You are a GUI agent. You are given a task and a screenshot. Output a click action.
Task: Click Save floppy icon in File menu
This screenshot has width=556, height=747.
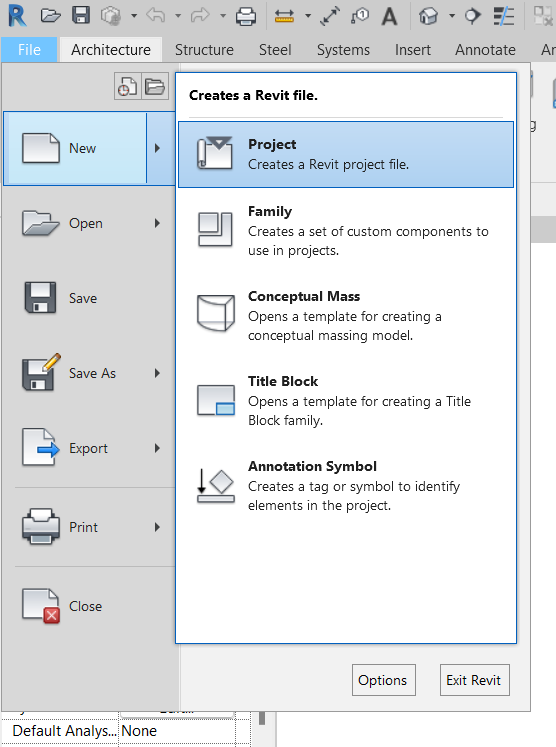click(x=40, y=297)
